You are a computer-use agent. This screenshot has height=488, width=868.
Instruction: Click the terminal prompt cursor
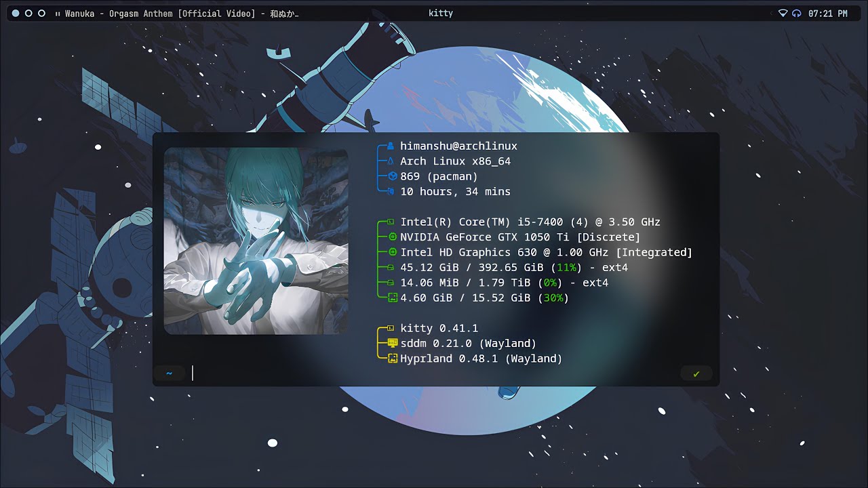[193, 373]
